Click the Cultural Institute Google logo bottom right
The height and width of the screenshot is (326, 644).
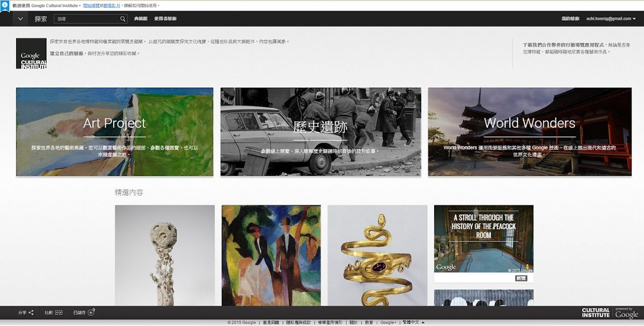pos(610,312)
